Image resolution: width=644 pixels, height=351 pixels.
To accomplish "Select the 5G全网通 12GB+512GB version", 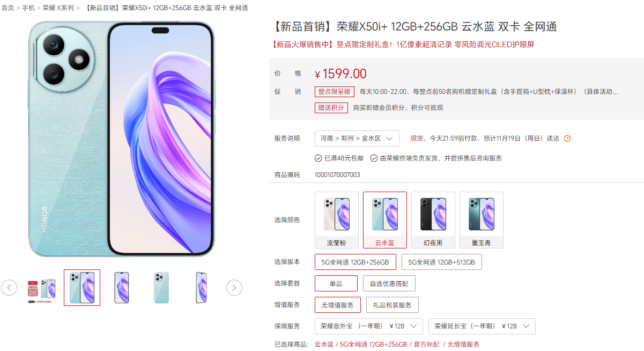I will click(442, 262).
